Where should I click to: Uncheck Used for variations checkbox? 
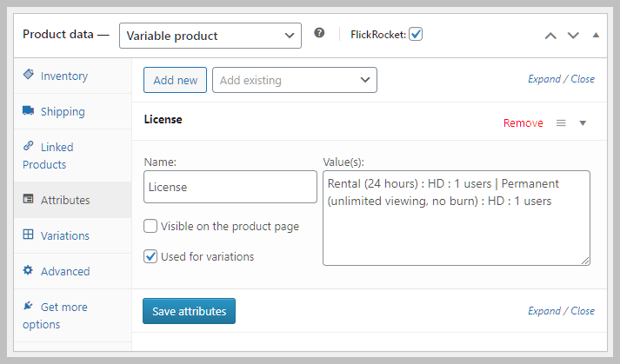click(x=150, y=256)
